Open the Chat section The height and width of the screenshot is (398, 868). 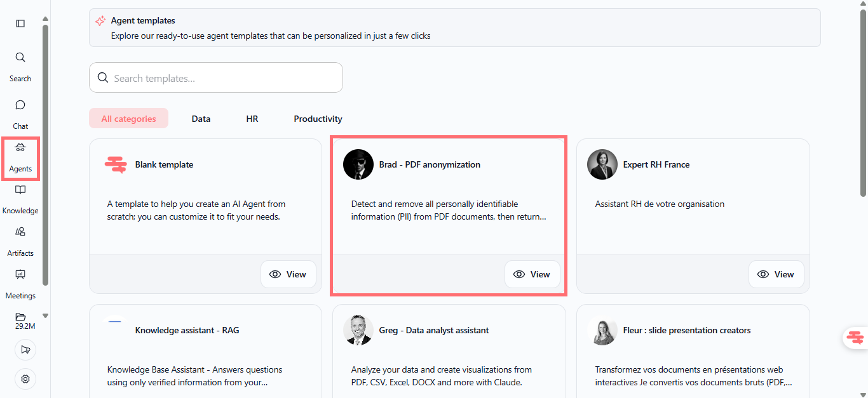tap(20, 113)
